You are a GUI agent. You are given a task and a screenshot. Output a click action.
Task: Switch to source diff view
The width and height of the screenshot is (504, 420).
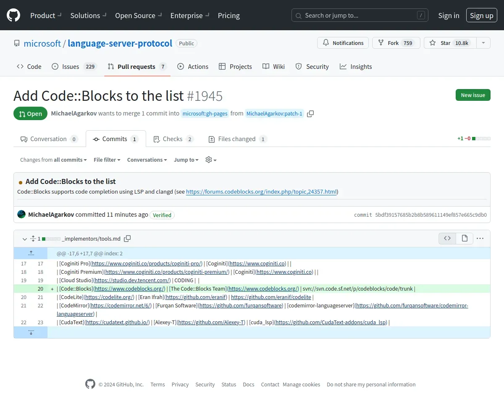coord(447,238)
